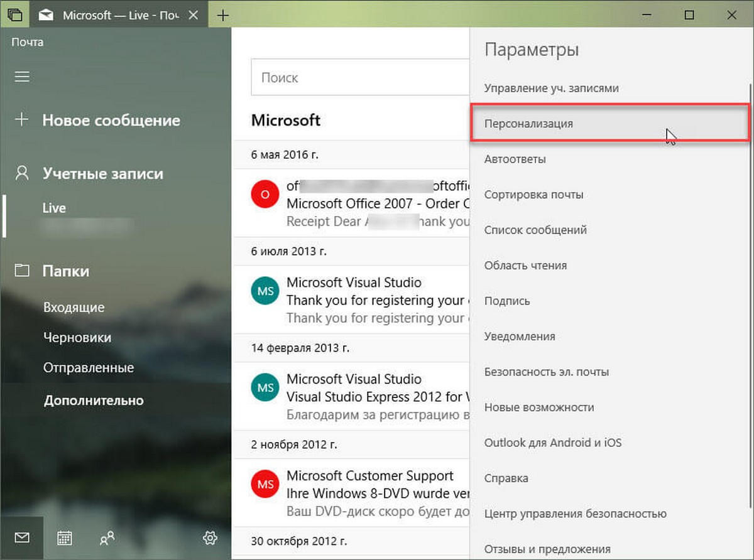Click the Учетные записи person icon

[22, 173]
